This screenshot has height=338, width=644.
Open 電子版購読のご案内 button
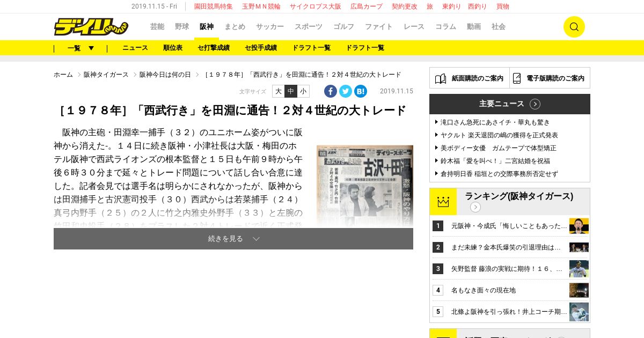coord(550,78)
